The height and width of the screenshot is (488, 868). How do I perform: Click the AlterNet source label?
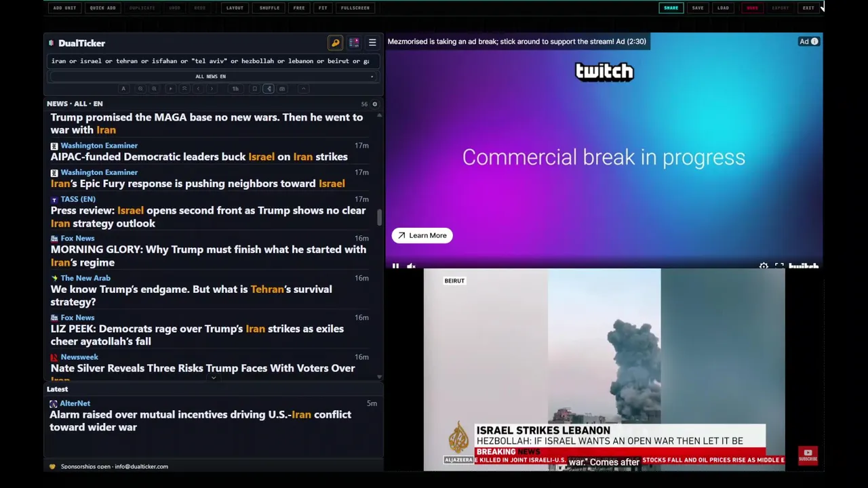point(75,403)
